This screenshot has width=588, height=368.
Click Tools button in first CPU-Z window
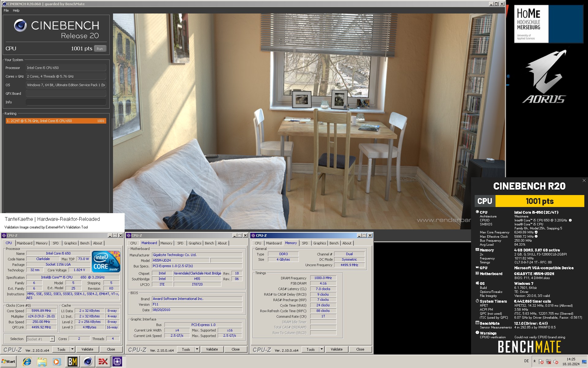pos(62,349)
